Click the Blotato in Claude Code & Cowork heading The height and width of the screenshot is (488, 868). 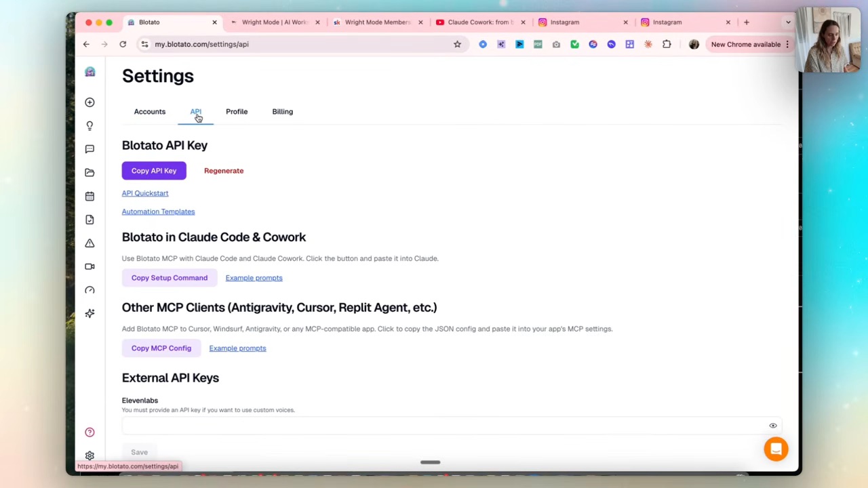pos(214,237)
